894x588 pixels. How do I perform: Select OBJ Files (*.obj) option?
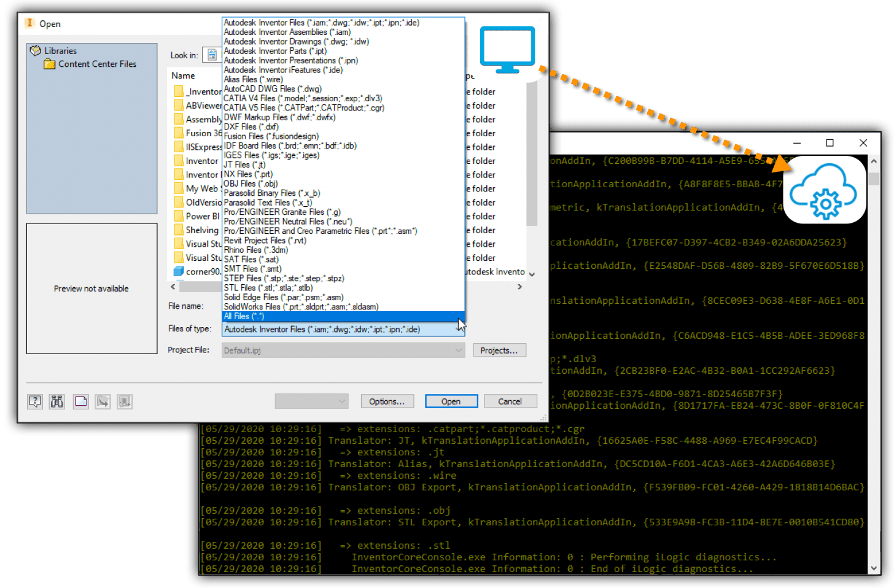[251, 184]
